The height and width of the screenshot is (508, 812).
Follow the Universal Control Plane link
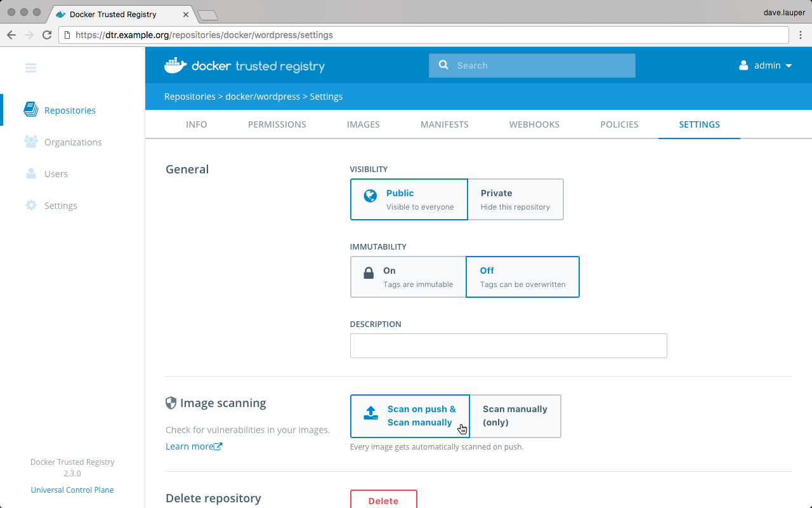[x=72, y=490]
